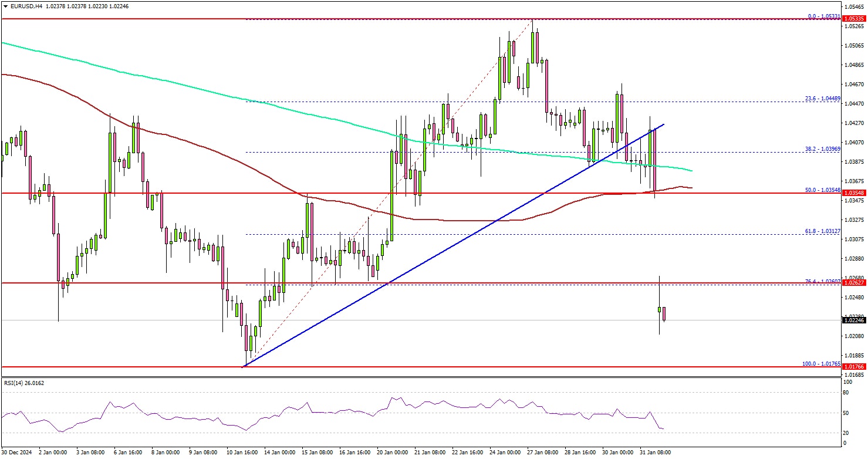Click the black current price tag 1.02246

853,320
